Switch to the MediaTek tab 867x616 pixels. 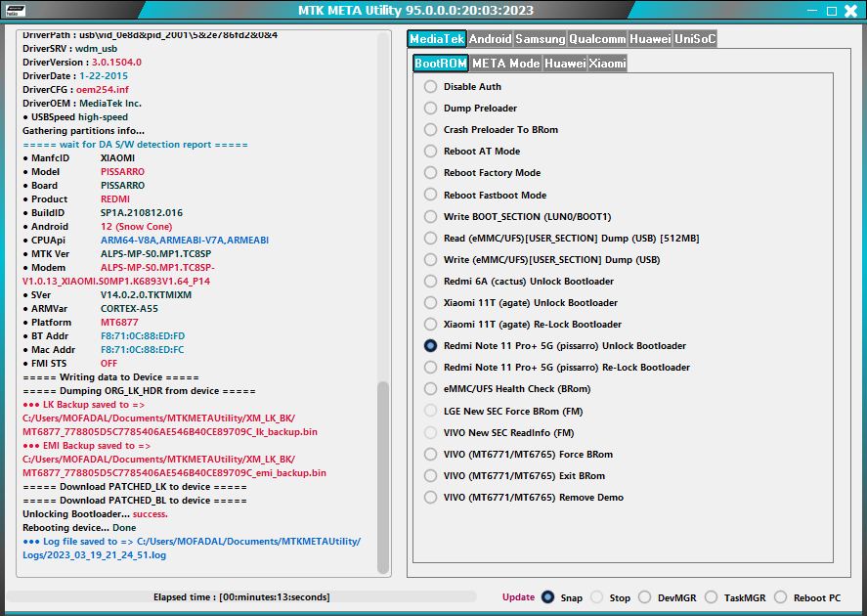click(437, 39)
